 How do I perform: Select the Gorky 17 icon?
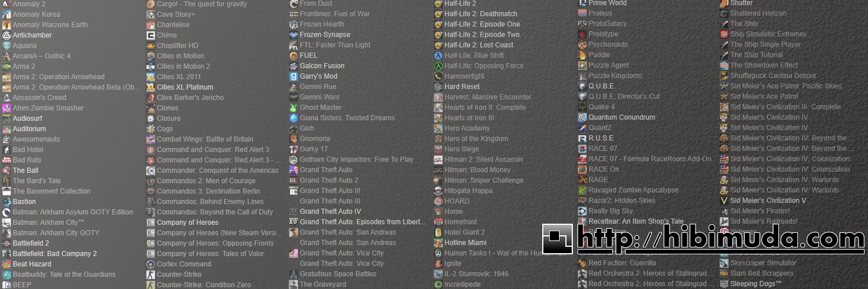(293, 149)
